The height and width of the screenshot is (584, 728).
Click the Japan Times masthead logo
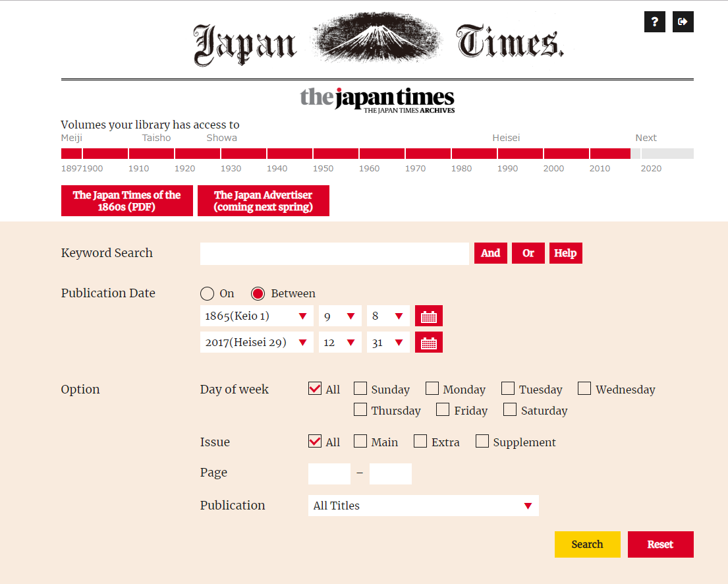378,40
